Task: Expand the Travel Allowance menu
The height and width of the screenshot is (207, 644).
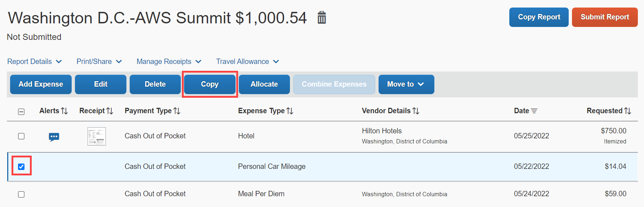Action: (x=247, y=61)
